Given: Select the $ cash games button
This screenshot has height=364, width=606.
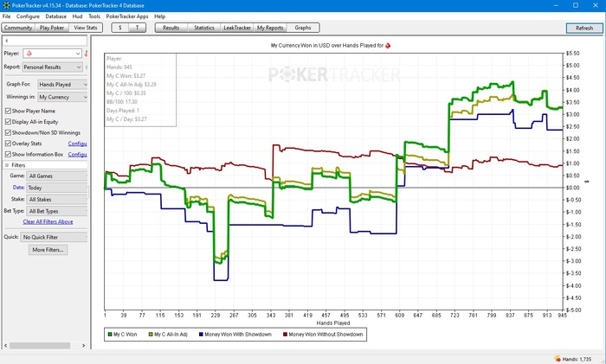Looking at the screenshot, I should [x=120, y=28].
